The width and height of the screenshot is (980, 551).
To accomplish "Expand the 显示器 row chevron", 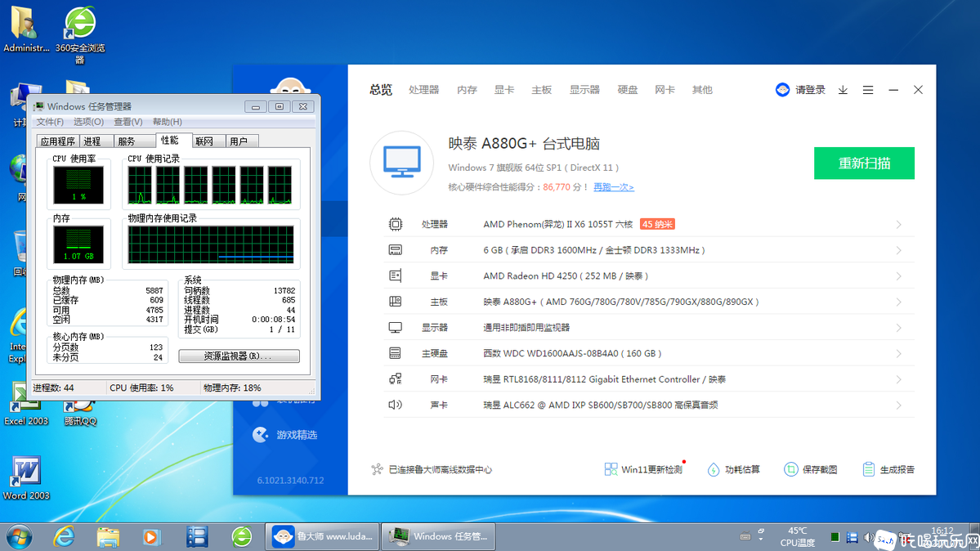I will tap(899, 328).
